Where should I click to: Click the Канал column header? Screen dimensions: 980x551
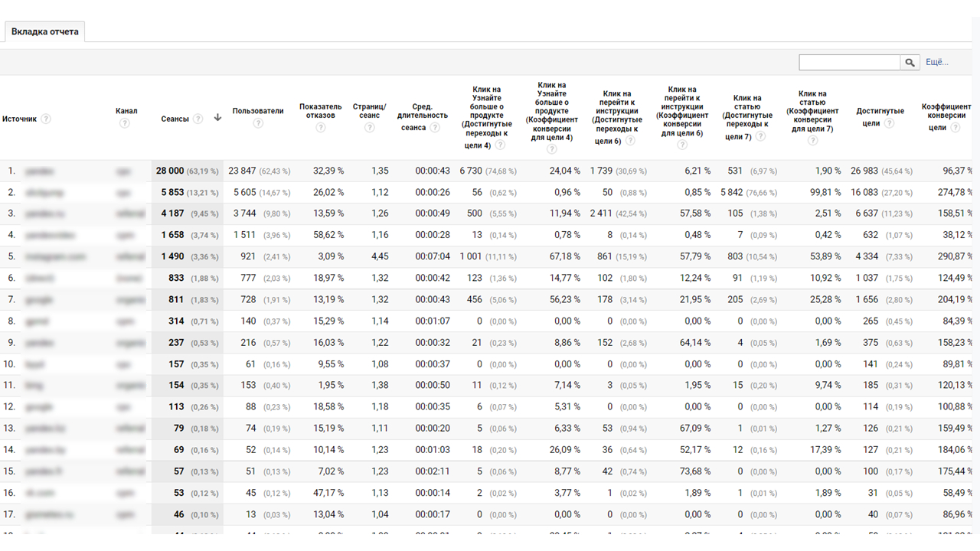click(x=126, y=111)
